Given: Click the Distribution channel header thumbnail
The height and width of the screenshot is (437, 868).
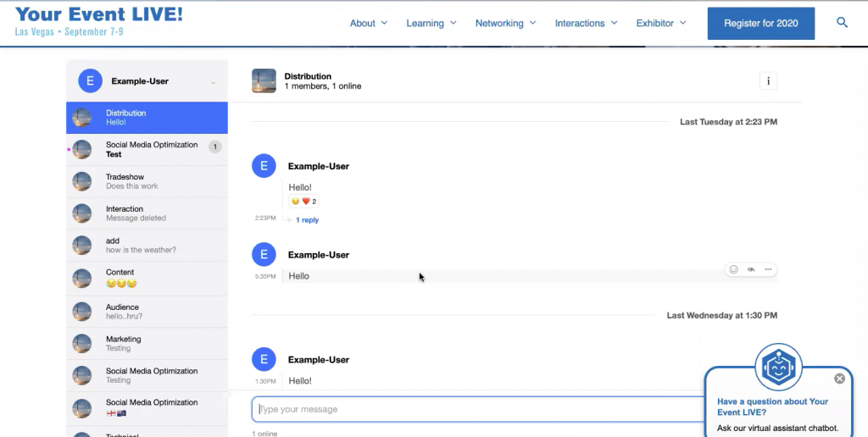Looking at the screenshot, I should pyautogui.click(x=264, y=80).
